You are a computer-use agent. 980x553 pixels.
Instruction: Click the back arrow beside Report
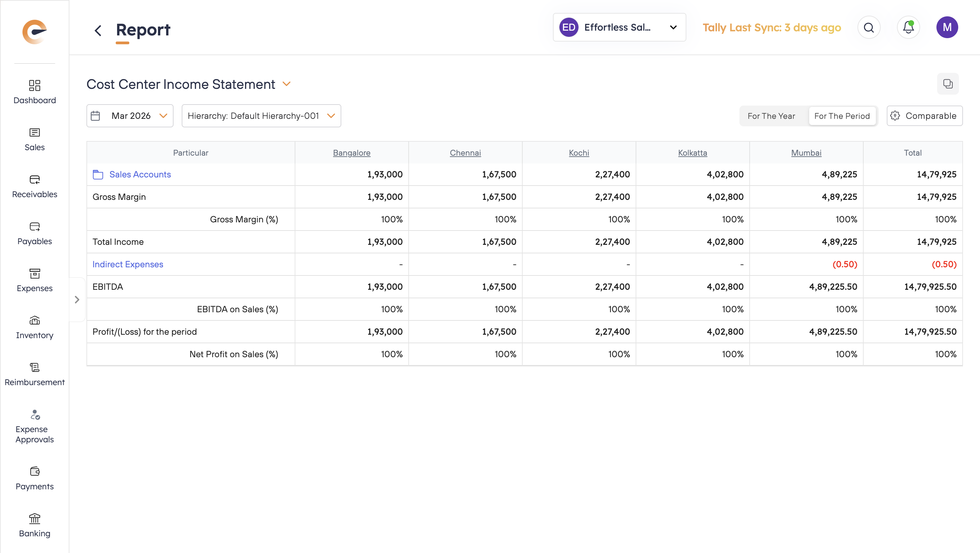(x=98, y=30)
